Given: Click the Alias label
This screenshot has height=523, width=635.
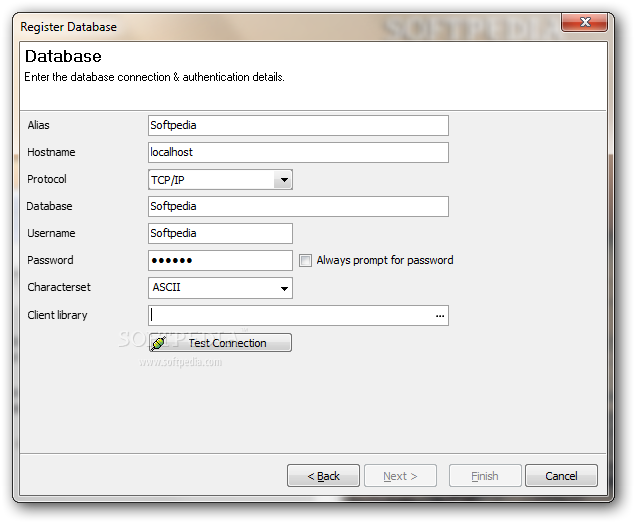Looking at the screenshot, I should coord(38,125).
